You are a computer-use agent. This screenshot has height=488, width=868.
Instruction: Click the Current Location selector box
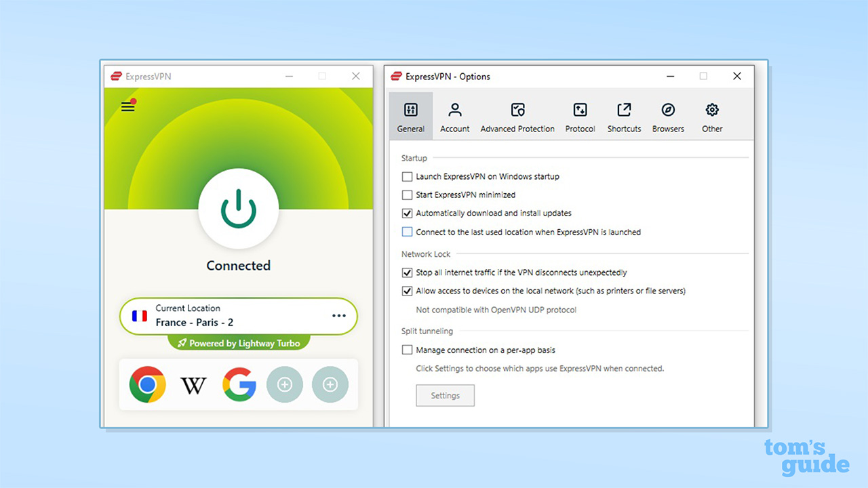(x=238, y=316)
